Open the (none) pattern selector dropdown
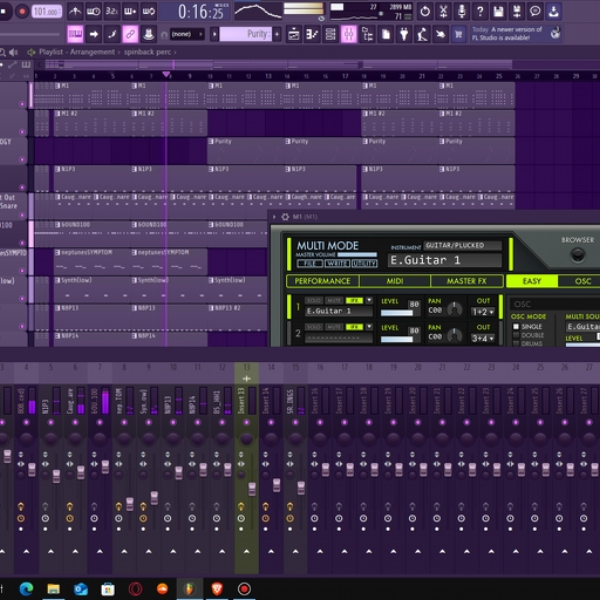The image size is (600, 600). click(186, 34)
